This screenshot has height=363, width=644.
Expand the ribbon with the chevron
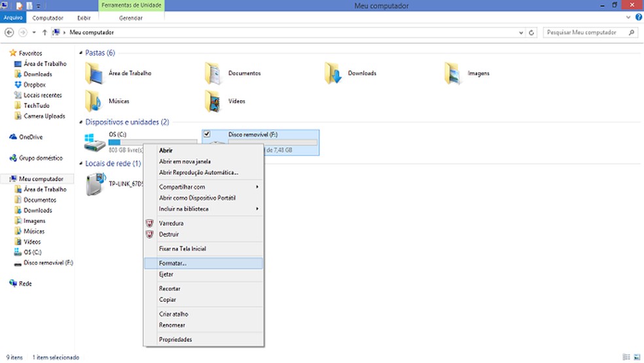point(628,17)
